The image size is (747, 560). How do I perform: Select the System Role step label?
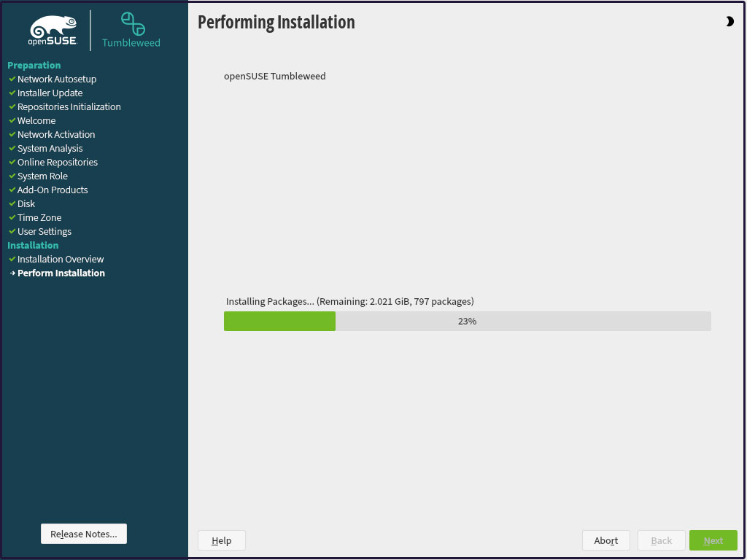coord(42,176)
